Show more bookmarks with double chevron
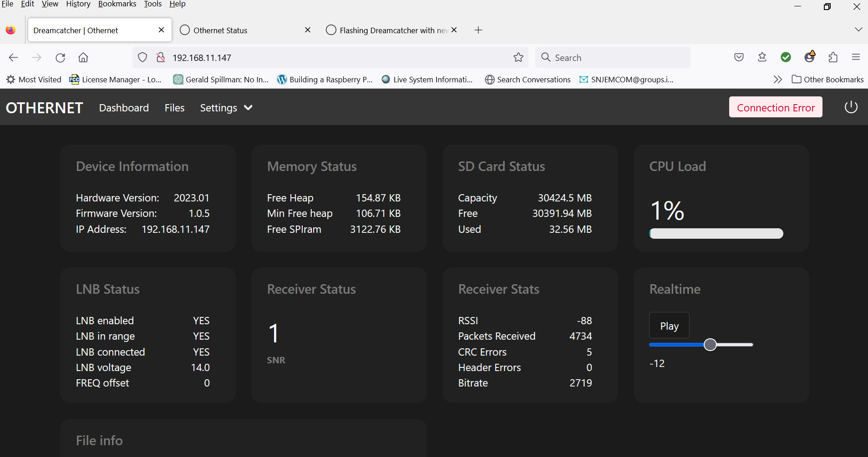 click(777, 80)
